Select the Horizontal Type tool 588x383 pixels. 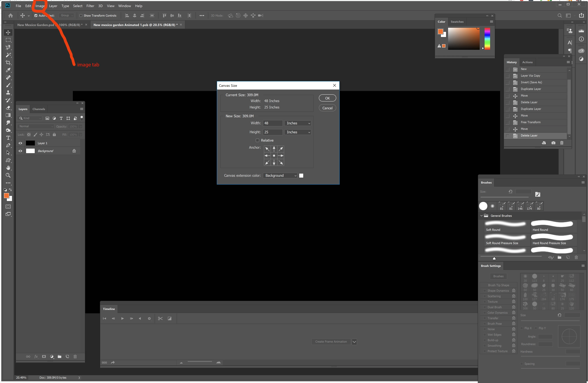[x=8, y=138]
